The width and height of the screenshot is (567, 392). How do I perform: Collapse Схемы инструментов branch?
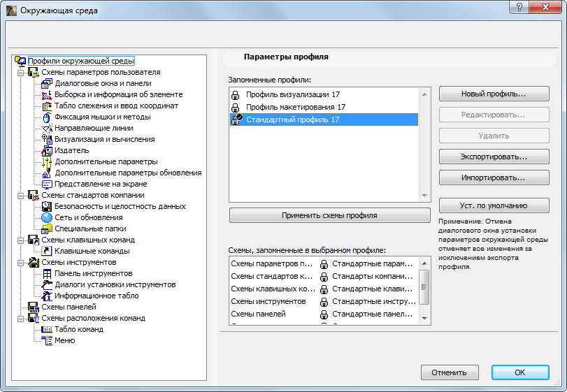(20, 263)
